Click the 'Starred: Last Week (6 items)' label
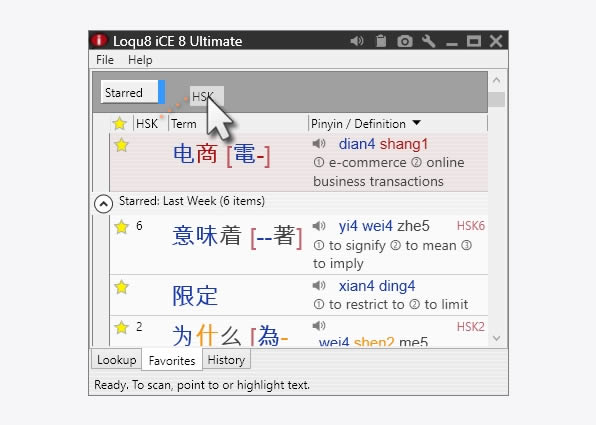 pyautogui.click(x=192, y=201)
